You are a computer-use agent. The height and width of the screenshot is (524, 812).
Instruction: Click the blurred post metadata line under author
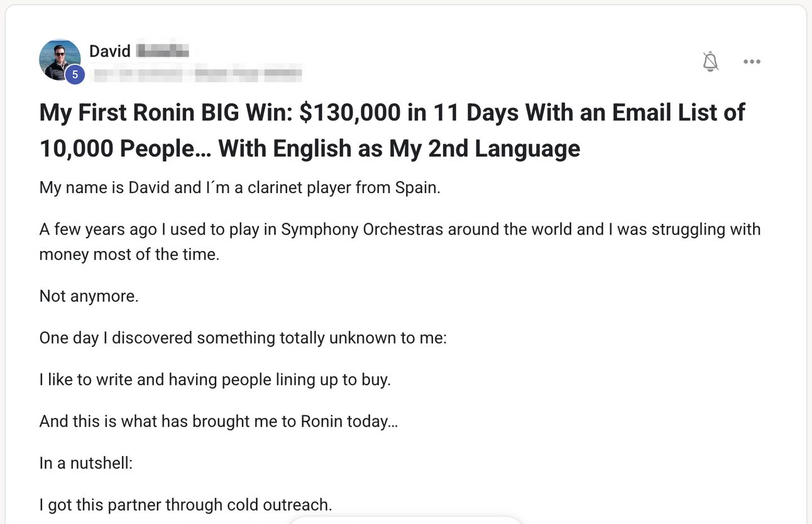pos(196,74)
